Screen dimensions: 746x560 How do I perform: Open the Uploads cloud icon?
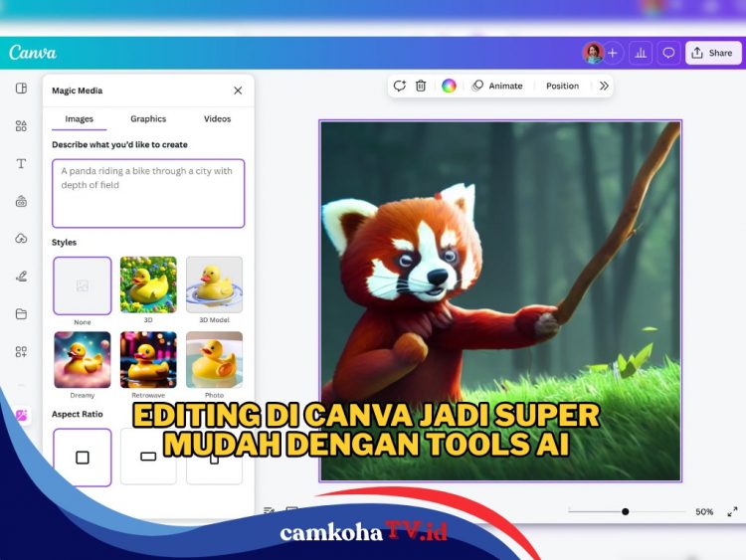[x=21, y=239]
